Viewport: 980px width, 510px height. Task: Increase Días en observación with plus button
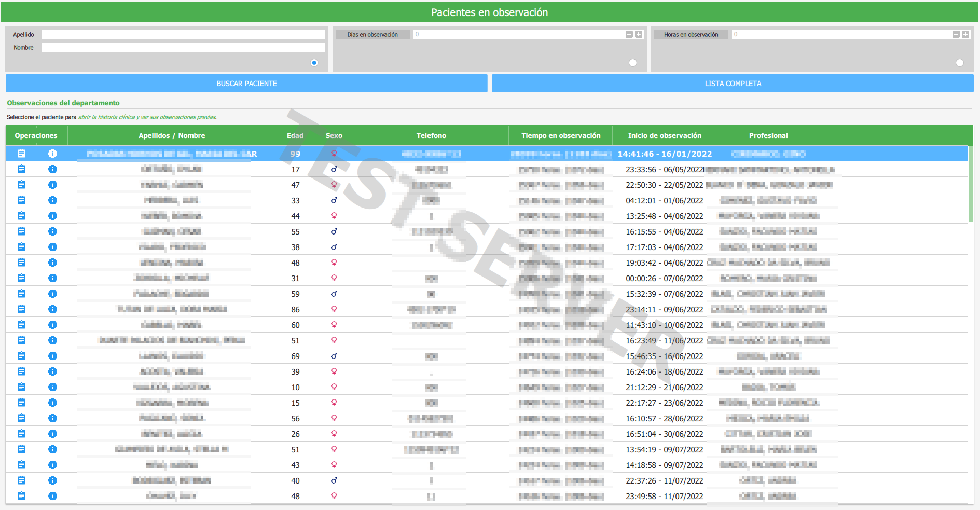tap(639, 34)
